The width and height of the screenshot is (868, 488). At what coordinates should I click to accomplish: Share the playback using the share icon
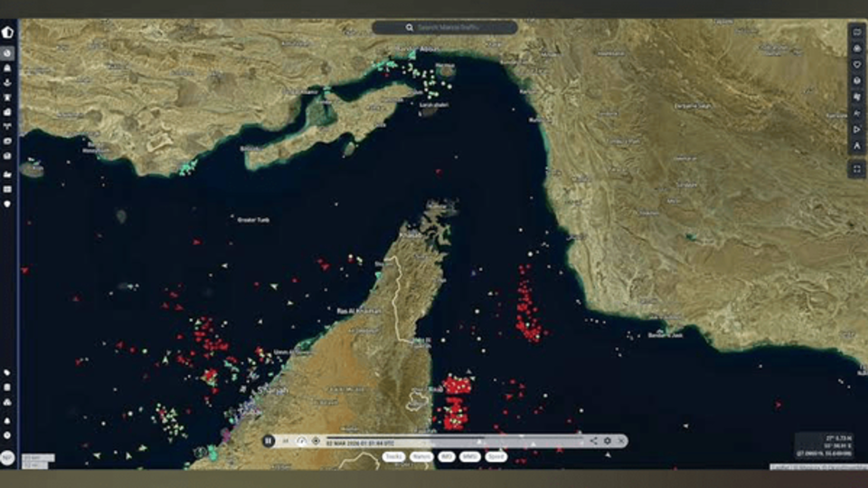[x=594, y=441]
